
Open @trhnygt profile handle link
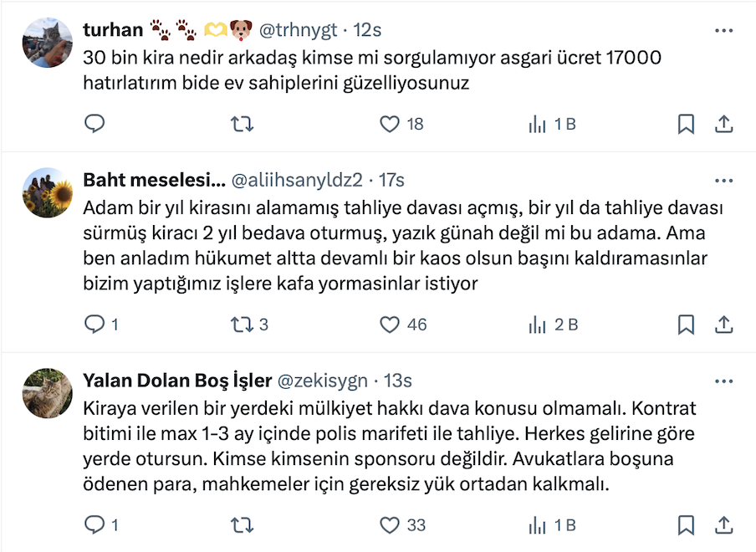[x=298, y=30]
